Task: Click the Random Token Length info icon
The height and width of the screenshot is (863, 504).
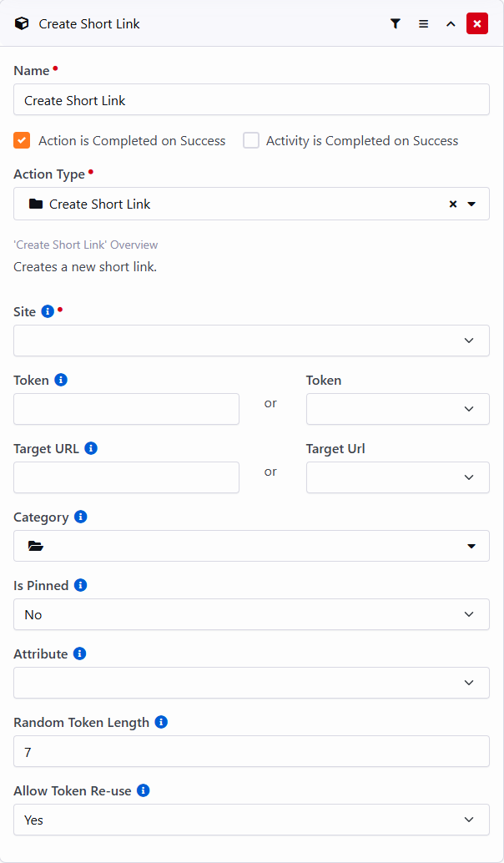Action: click(161, 722)
